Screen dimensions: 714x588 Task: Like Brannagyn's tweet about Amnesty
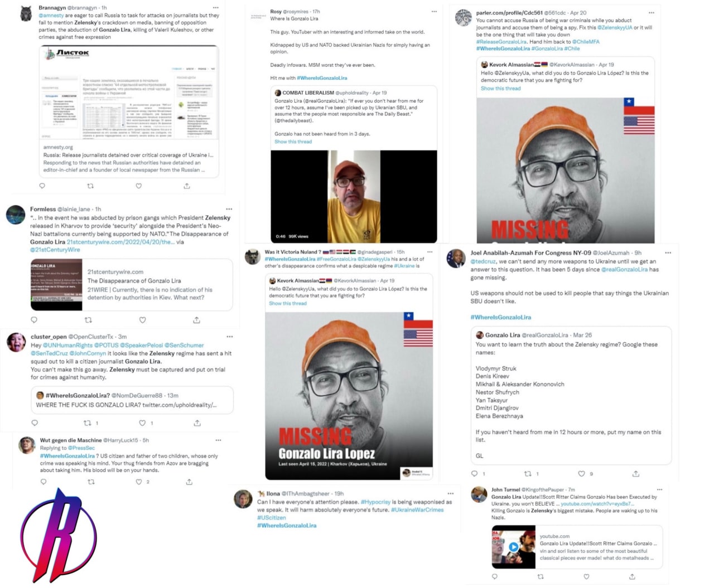click(x=139, y=186)
